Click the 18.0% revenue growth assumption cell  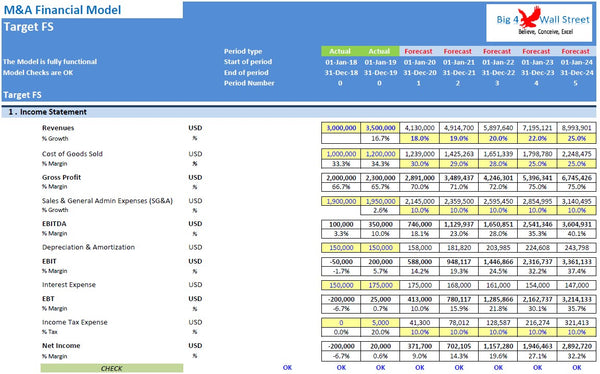pos(419,139)
